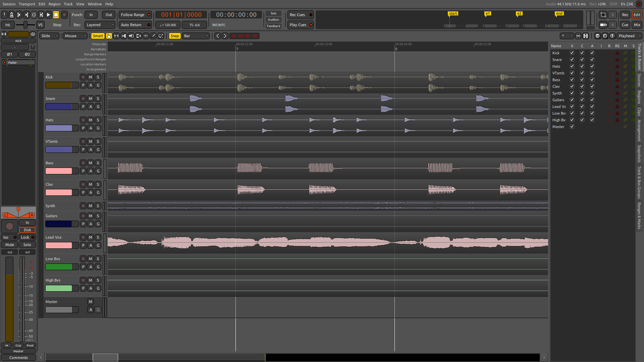This screenshot has height=362, width=644.
Task: Toggle the metronome click icon
Action: tap(12, 15)
